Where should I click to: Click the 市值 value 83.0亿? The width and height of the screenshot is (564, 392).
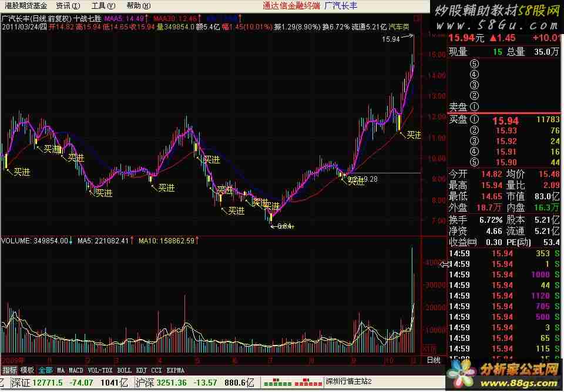[547, 196]
